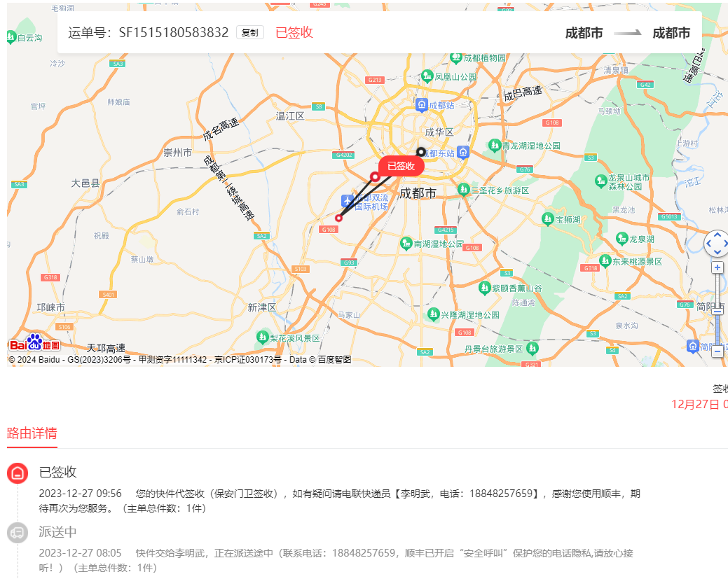The height and width of the screenshot is (579, 728).
Task: Click the 龙泉湖 scenic icon
Action: coord(621,239)
